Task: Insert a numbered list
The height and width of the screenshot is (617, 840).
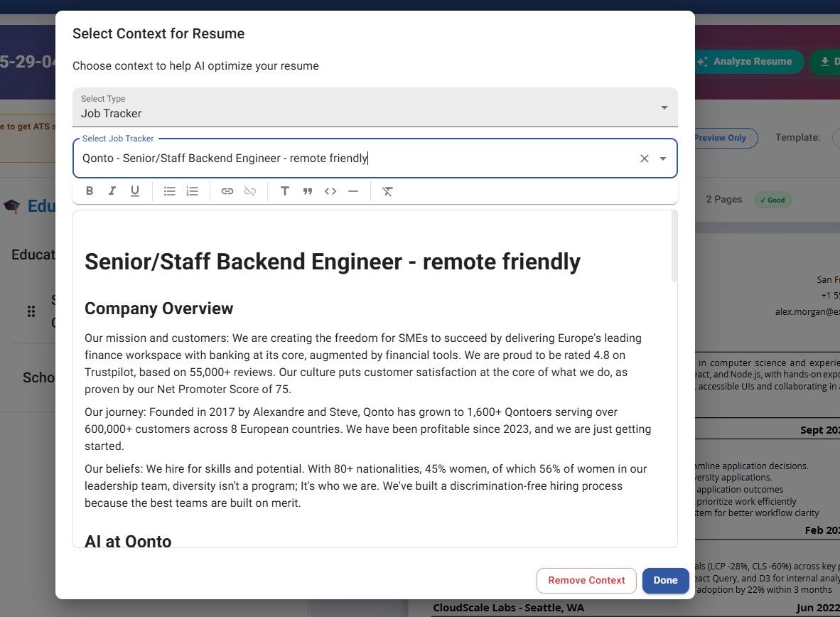Action: 193,191
